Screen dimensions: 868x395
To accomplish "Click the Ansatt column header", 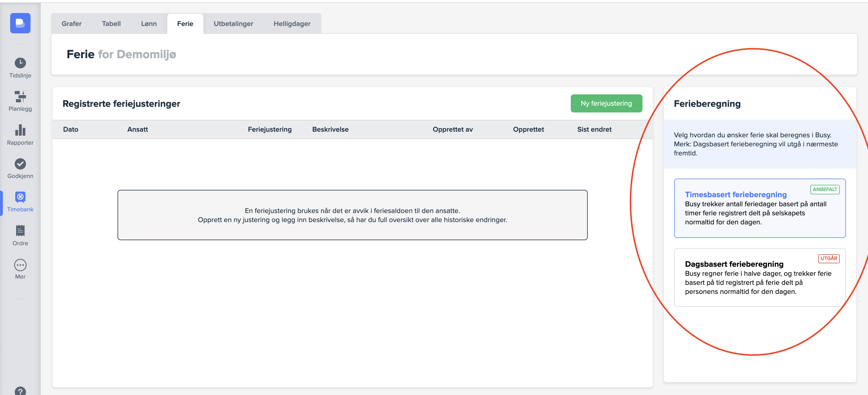I will [138, 129].
